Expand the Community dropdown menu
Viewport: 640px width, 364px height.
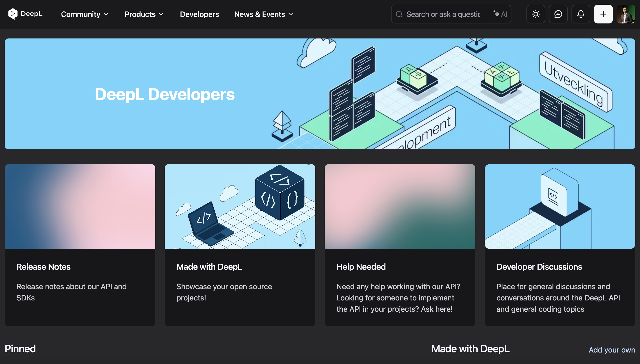(85, 14)
